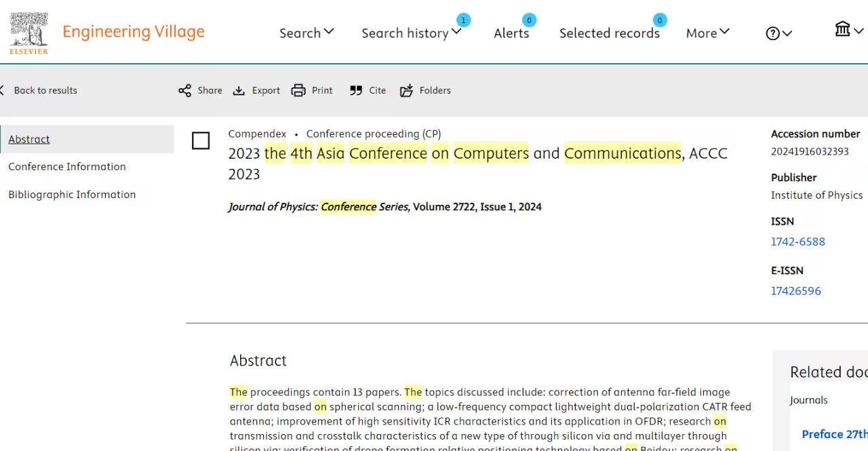Click the Cite quotation icon
This screenshot has width=868, height=451.
(x=356, y=90)
